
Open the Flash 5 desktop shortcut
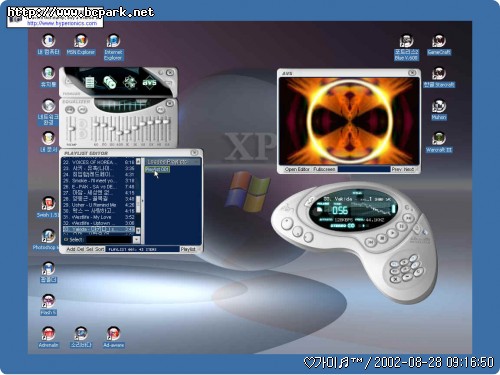pos(48,305)
